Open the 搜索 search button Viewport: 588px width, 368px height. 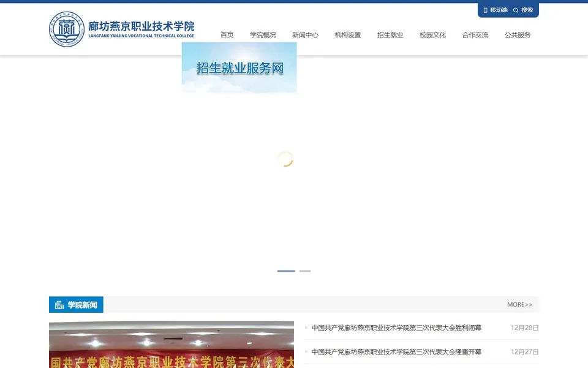[x=527, y=10]
